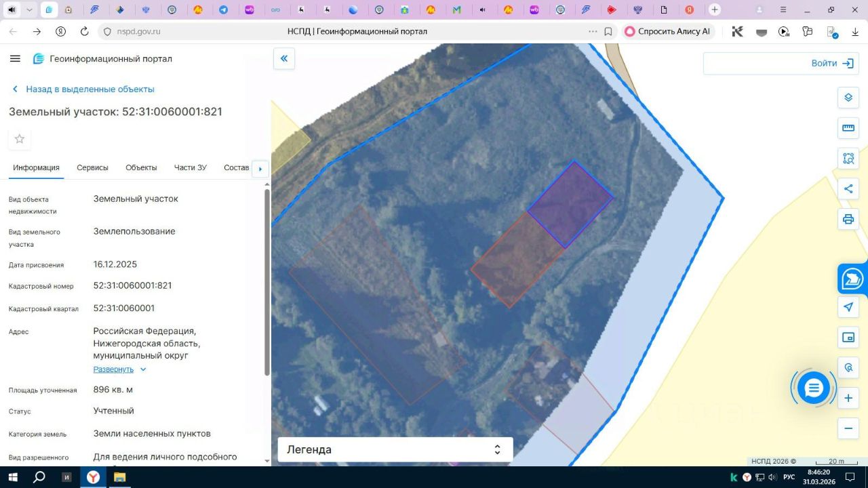Screen dimensions: 868x488
Task: Open the round chat support button
Action: coord(813,388)
